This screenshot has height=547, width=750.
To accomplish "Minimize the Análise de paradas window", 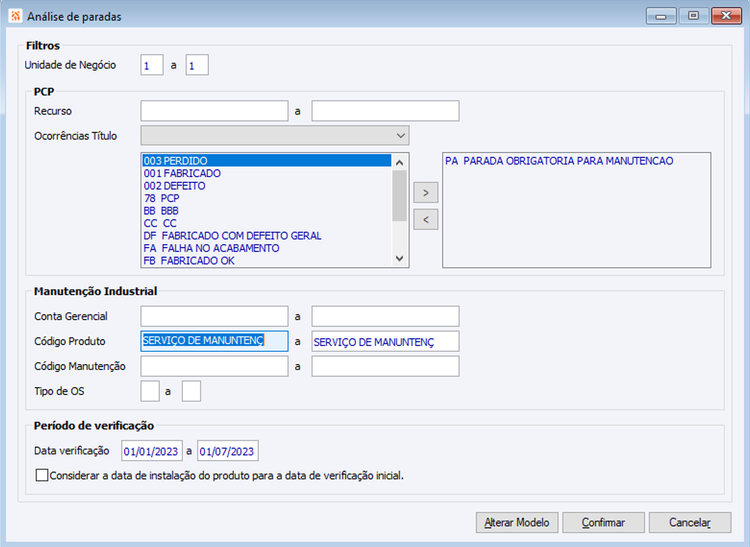I will click(661, 16).
